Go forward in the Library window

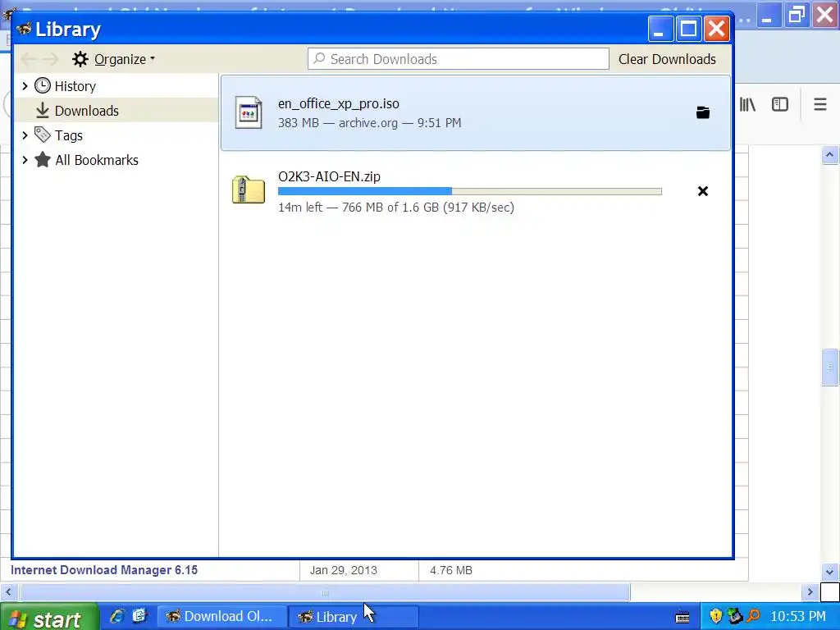pos(50,59)
